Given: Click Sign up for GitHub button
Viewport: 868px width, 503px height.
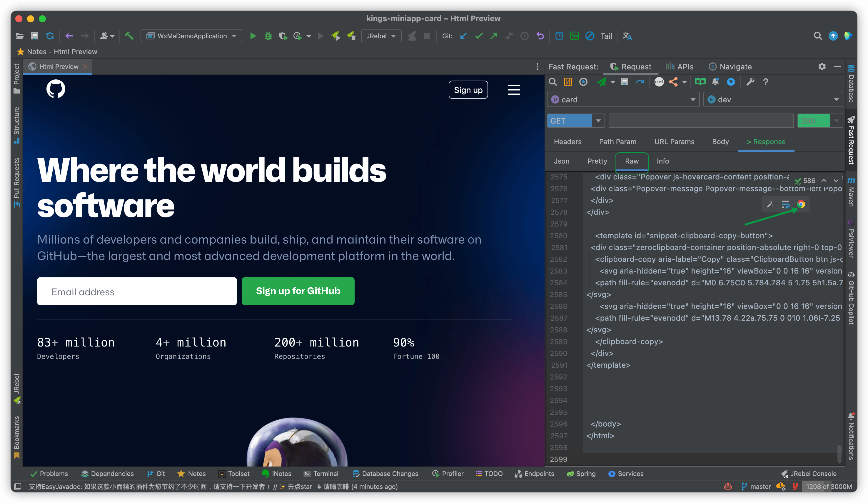Looking at the screenshot, I should 298,291.
